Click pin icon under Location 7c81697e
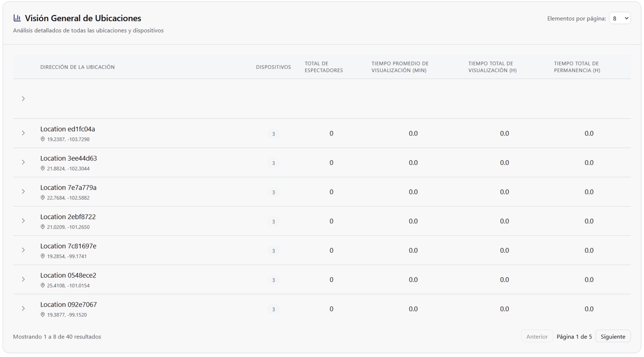Viewport: 644px width, 357px height. pyautogui.click(x=42, y=256)
